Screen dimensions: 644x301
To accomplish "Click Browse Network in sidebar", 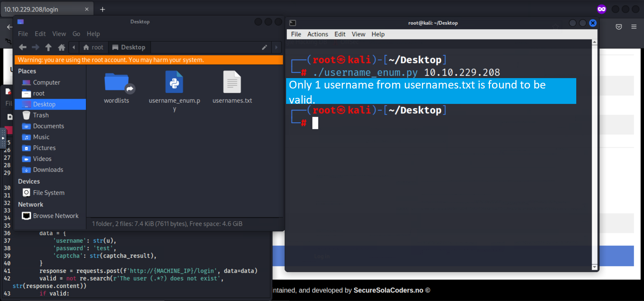I will (x=55, y=216).
